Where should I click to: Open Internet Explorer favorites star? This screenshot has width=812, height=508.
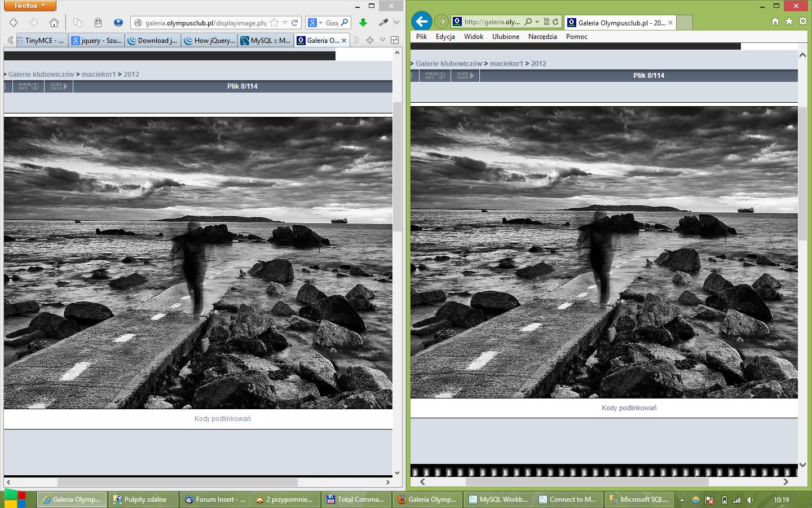pyautogui.click(x=789, y=21)
